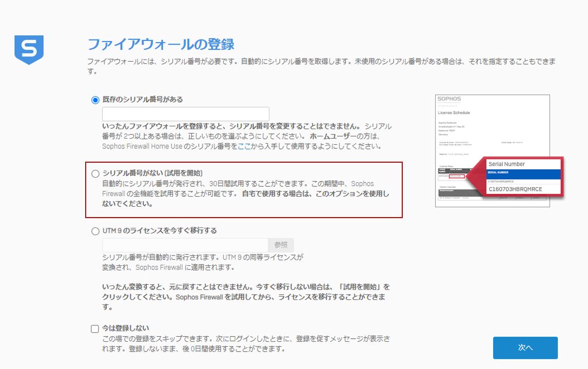Open the ここ link for Home Use serial
The width and height of the screenshot is (588, 369).
pyautogui.click(x=244, y=146)
